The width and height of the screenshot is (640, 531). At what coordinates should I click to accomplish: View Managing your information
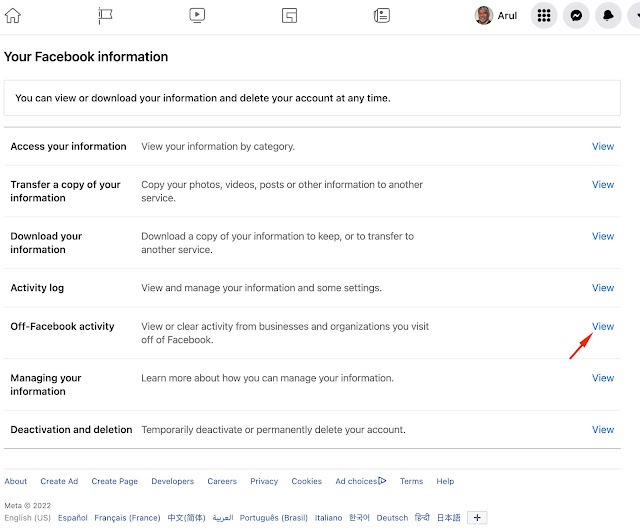(x=603, y=378)
